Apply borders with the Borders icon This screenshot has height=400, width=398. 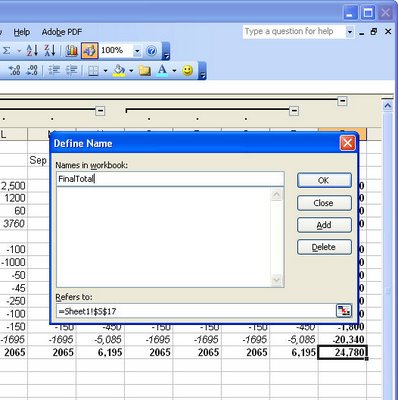(94, 71)
